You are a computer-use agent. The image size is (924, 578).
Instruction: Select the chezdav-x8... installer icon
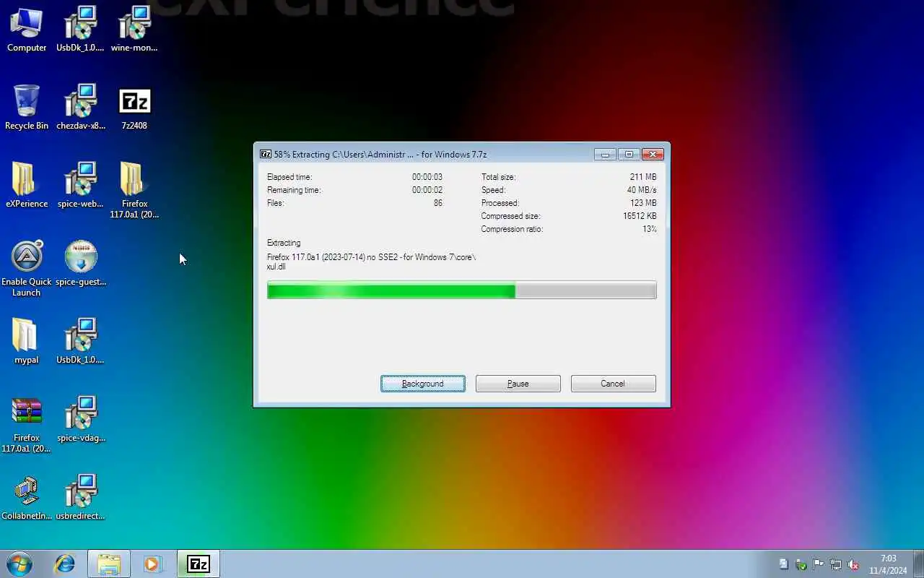pos(81,108)
